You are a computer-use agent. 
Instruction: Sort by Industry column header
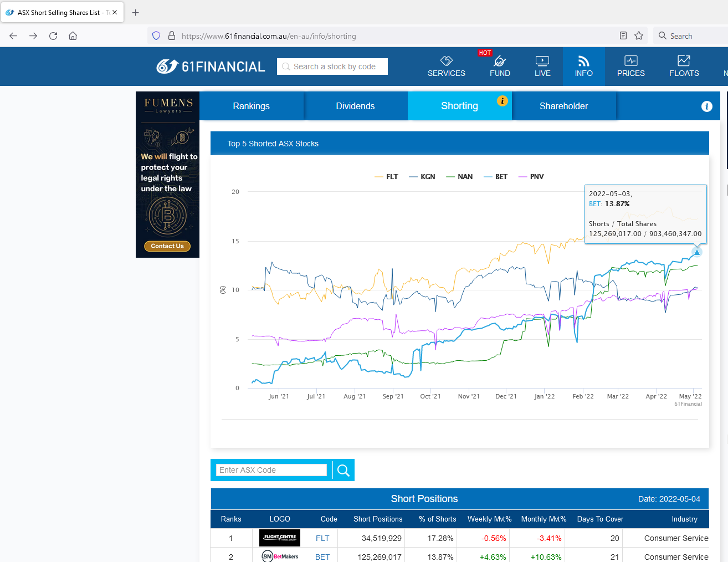(684, 519)
